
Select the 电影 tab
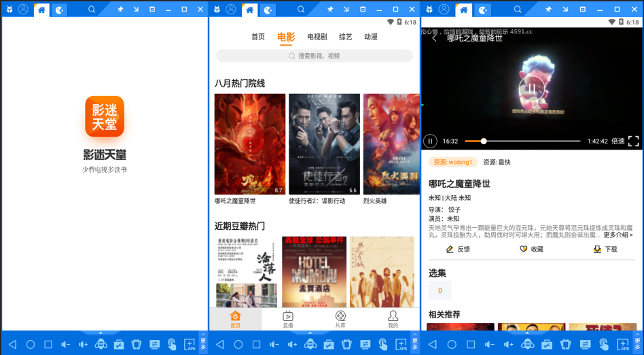click(286, 37)
